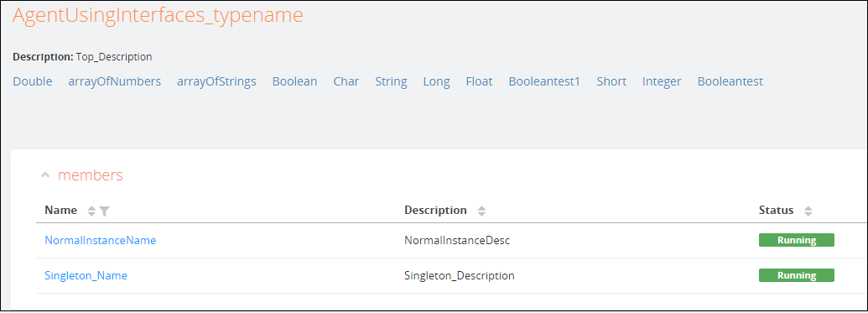This screenshot has width=868, height=313.
Task: Open the Singleton_Name member link
Action: [86, 275]
